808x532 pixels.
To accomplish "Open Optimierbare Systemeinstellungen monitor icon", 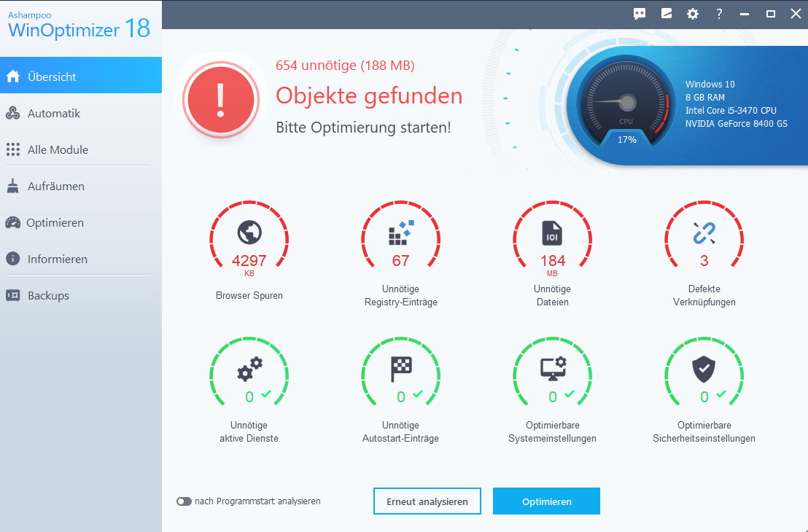I will pos(552,370).
